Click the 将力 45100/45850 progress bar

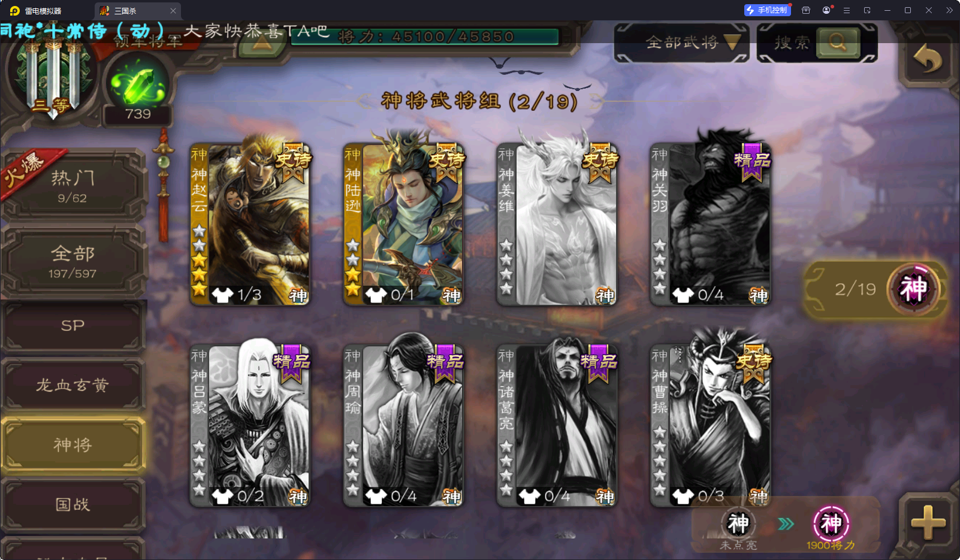click(x=425, y=37)
